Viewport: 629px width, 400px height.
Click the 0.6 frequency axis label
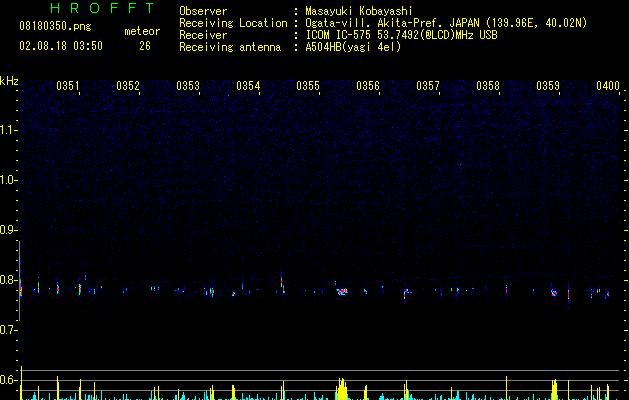pos(8,380)
